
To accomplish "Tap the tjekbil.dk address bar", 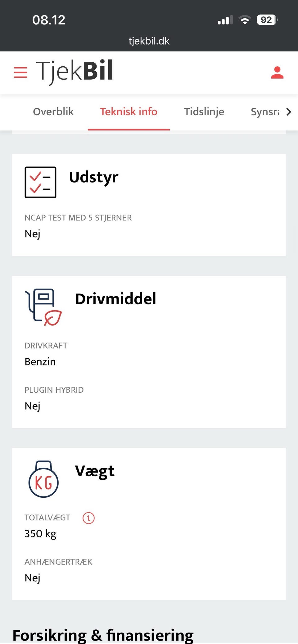I will (x=149, y=41).
